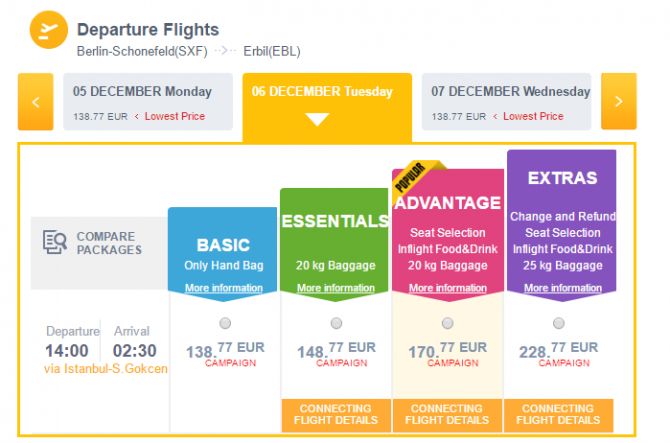Choose the Advantage package radio button
The height and width of the screenshot is (443, 670).
pos(447,323)
